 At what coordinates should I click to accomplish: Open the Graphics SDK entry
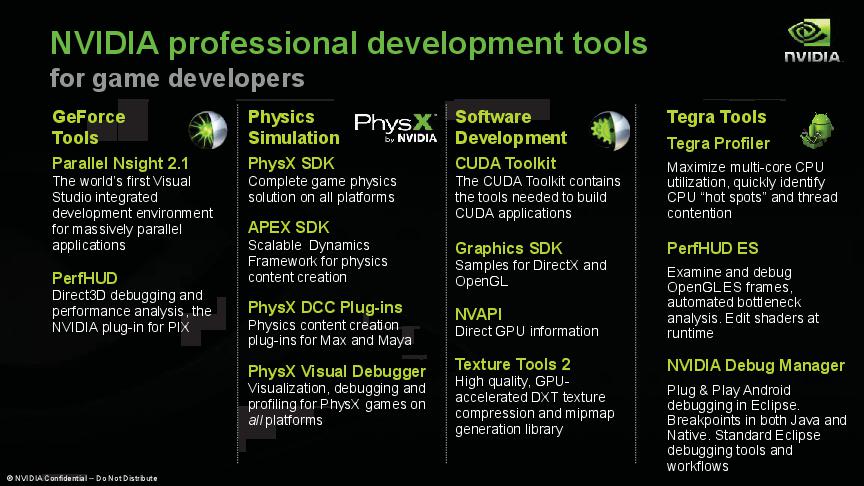[x=509, y=247]
